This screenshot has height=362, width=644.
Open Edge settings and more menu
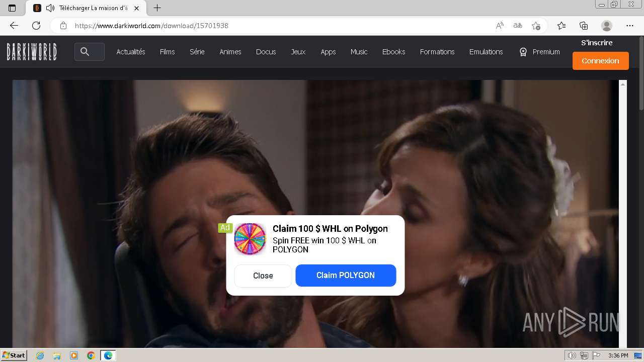coord(630,26)
